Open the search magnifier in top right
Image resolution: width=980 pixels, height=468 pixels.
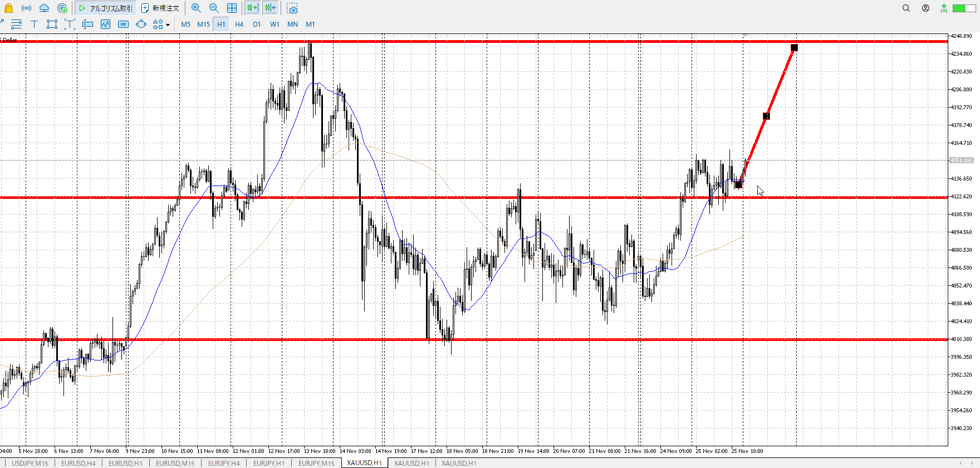pos(906,8)
